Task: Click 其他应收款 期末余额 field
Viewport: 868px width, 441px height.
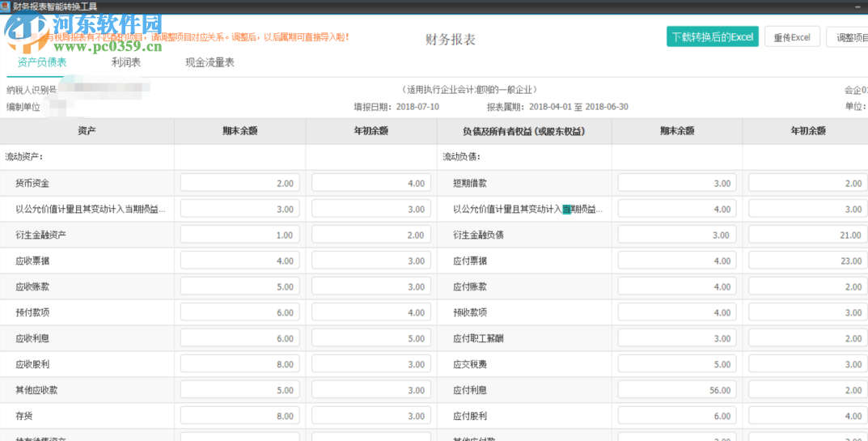Action: 239,390
